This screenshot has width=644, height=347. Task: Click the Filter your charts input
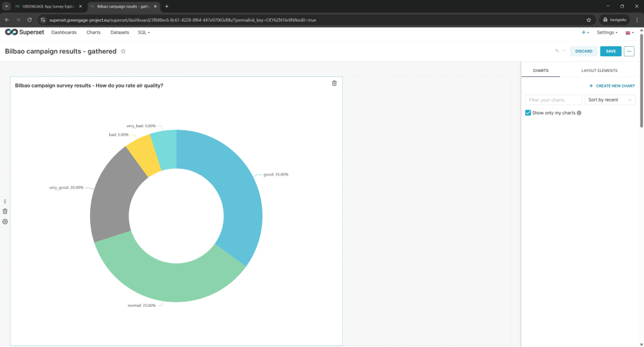(x=553, y=100)
